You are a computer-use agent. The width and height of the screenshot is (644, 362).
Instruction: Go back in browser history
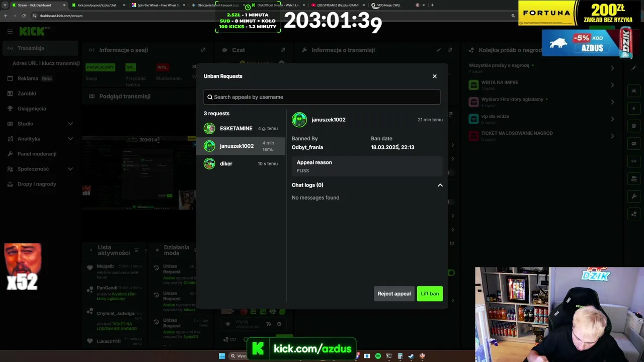(x=6, y=16)
